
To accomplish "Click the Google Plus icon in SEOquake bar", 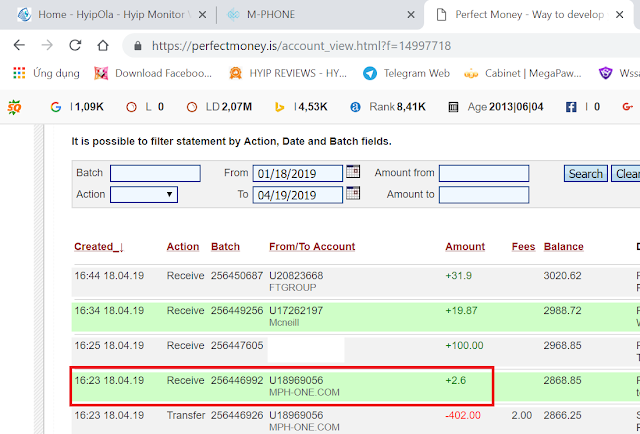I will pyautogui.click(x=627, y=107).
